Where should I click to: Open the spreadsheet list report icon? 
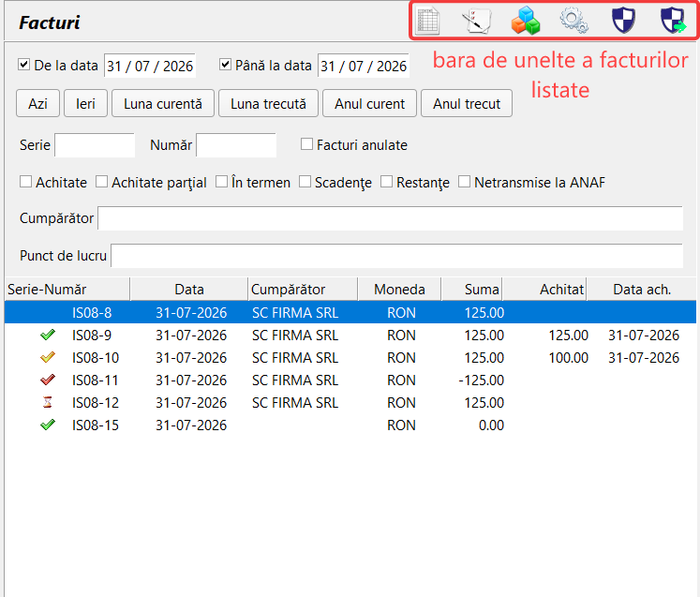427,21
